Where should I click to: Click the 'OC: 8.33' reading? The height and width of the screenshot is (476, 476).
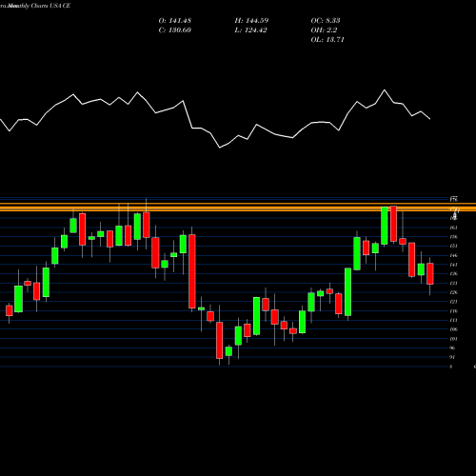326,21
